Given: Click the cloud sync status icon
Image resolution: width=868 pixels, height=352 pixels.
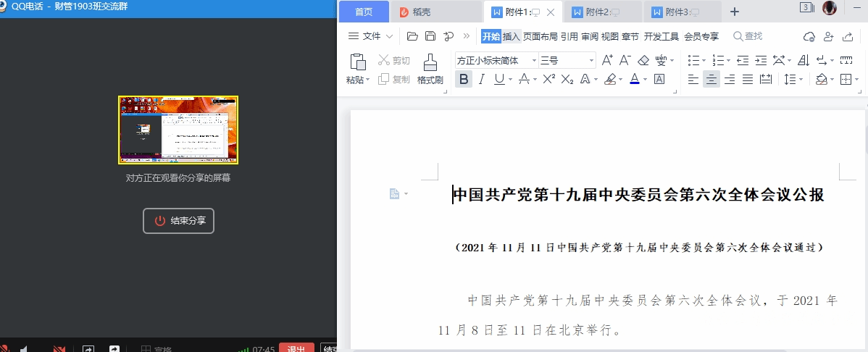Looking at the screenshot, I should click(x=809, y=36).
